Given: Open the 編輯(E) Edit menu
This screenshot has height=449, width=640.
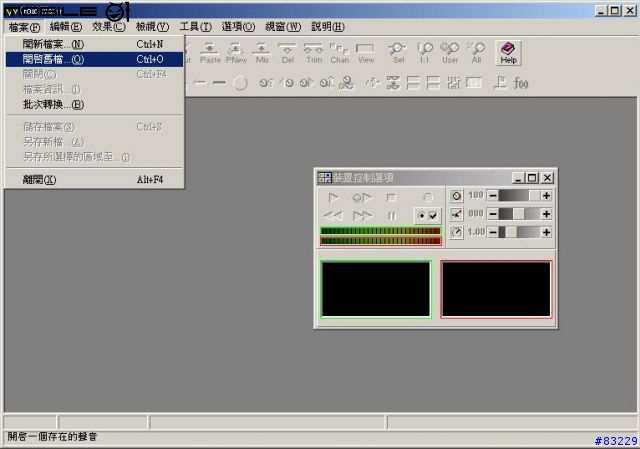Looking at the screenshot, I should 66,27.
